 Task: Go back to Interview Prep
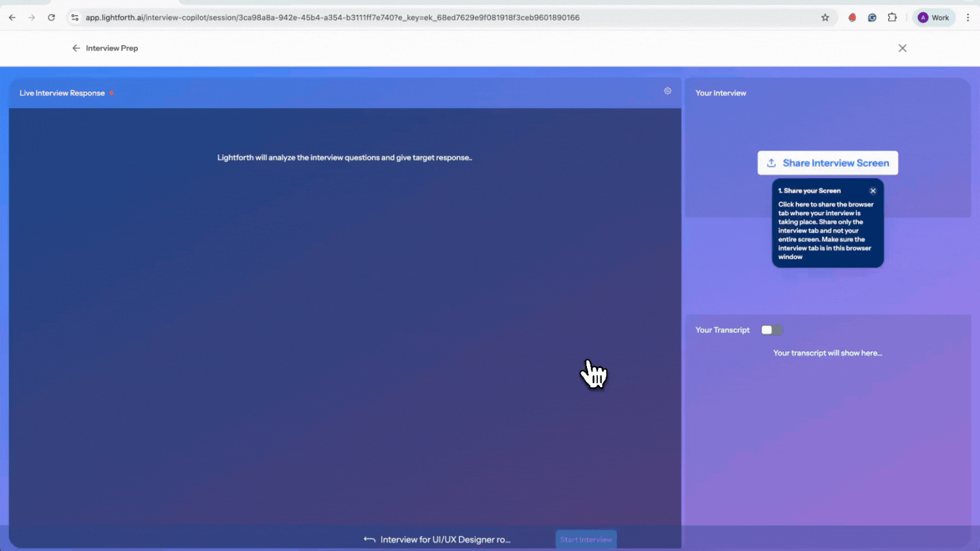point(112,48)
